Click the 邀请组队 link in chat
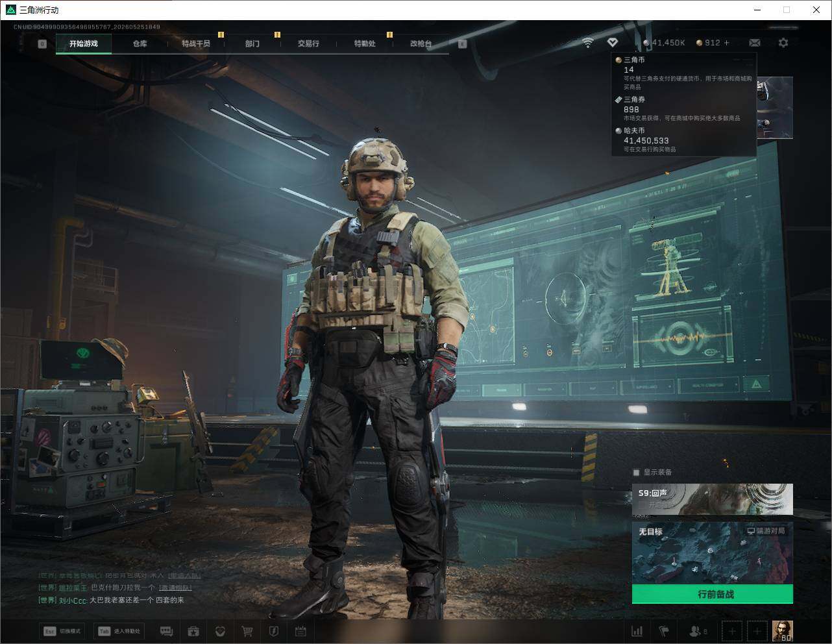This screenshot has height=644, width=832. (175, 588)
